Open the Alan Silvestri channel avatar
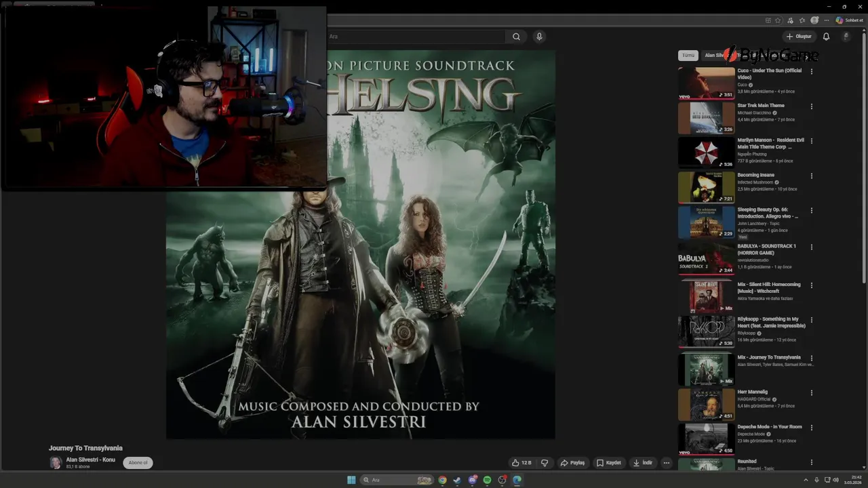The width and height of the screenshot is (868, 488). point(56,463)
